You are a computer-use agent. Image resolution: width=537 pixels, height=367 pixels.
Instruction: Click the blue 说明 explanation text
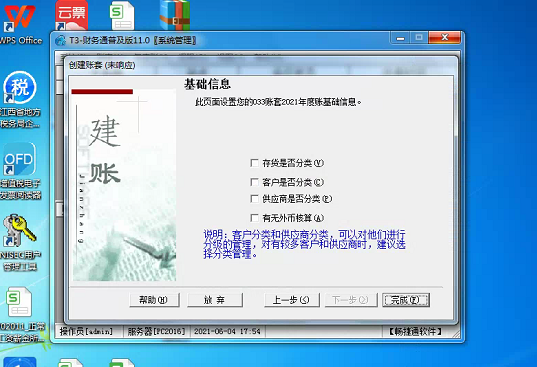tap(304, 244)
